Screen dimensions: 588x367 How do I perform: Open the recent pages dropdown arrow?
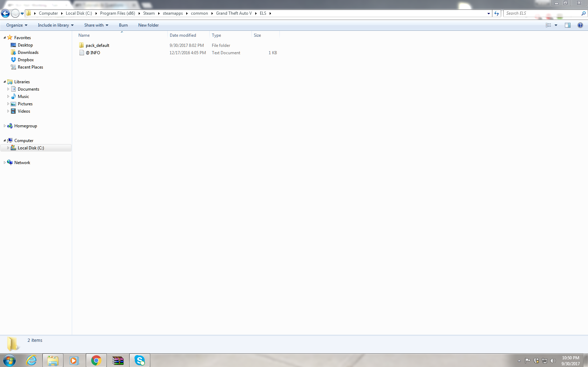click(22, 14)
